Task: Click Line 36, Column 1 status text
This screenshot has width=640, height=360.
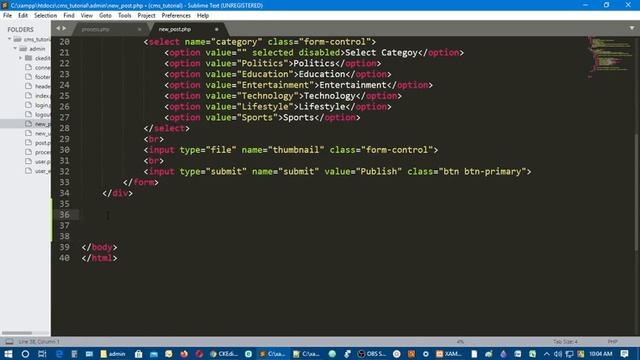Action: (39, 342)
